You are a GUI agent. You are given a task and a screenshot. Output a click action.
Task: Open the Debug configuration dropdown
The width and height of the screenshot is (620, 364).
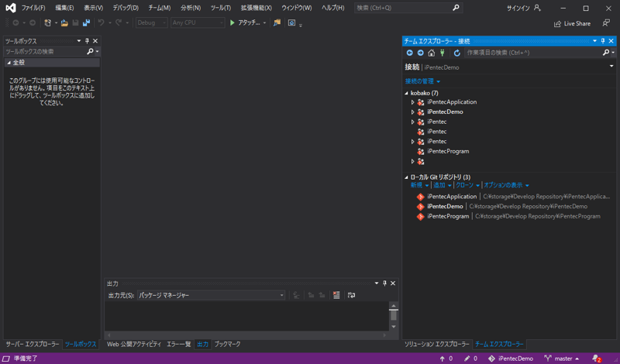point(152,23)
